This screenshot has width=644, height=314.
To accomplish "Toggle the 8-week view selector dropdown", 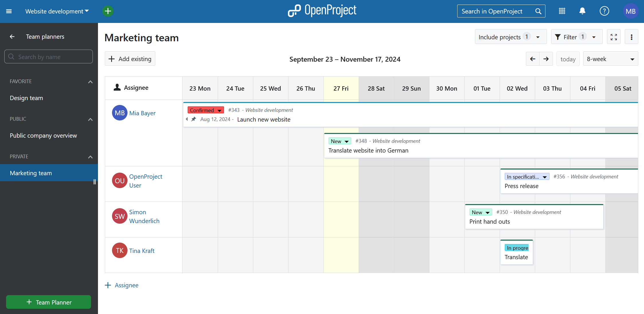I will (x=610, y=59).
